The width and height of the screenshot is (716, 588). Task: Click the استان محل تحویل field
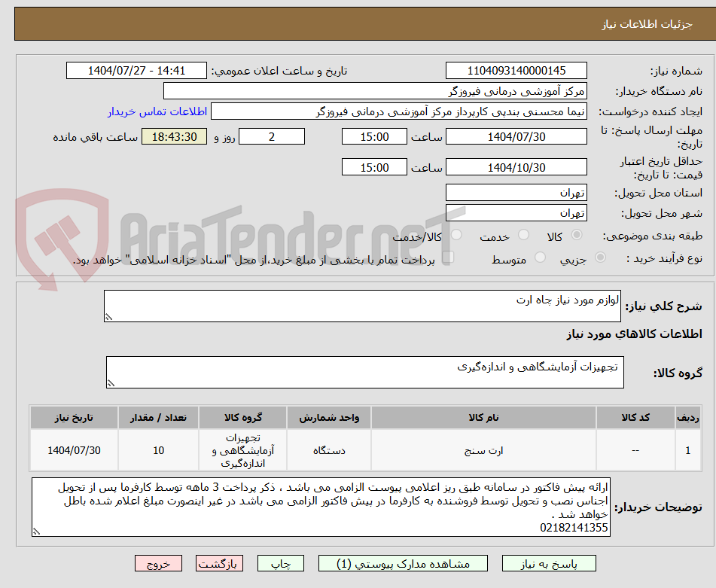tap(516, 193)
